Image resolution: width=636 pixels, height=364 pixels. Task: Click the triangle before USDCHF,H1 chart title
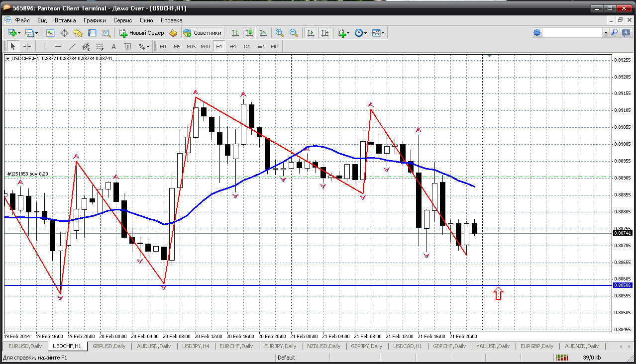(x=8, y=58)
